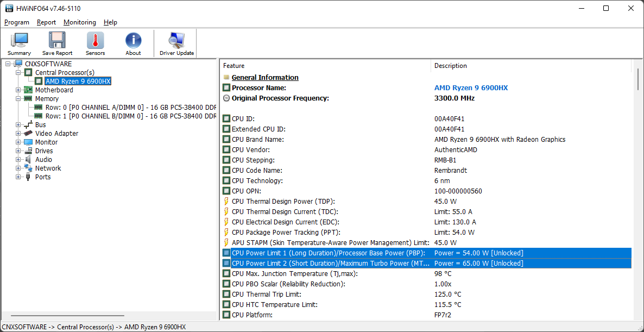Expand the Motherboard node
Screen dimensions: 644x332
(x=18, y=90)
